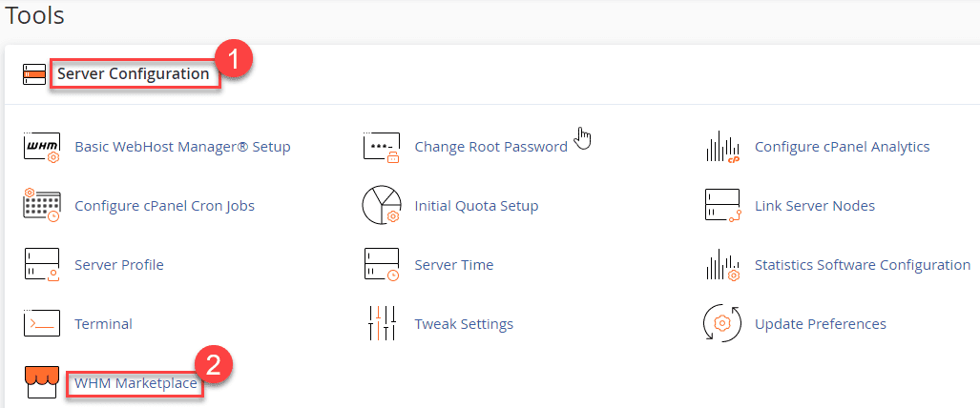Image resolution: width=980 pixels, height=408 pixels.
Task: Open the Statistics Software Configuration link
Action: pos(863,265)
